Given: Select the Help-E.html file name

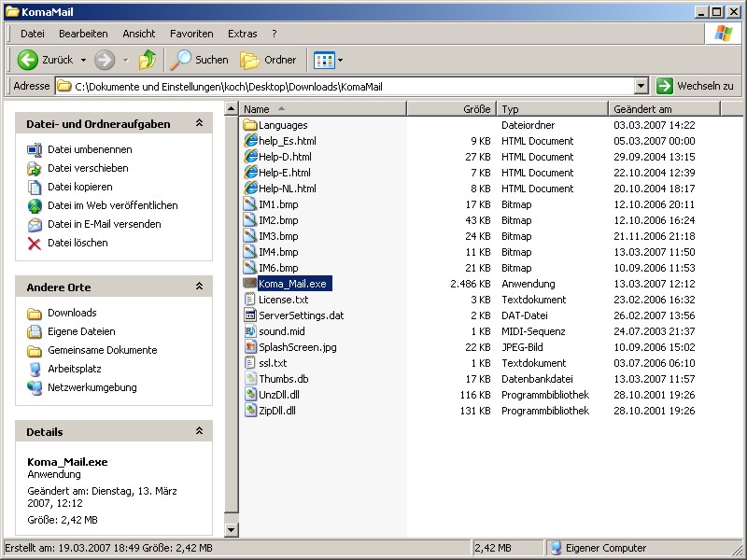Looking at the screenshot, I should [x=285, y=173].
